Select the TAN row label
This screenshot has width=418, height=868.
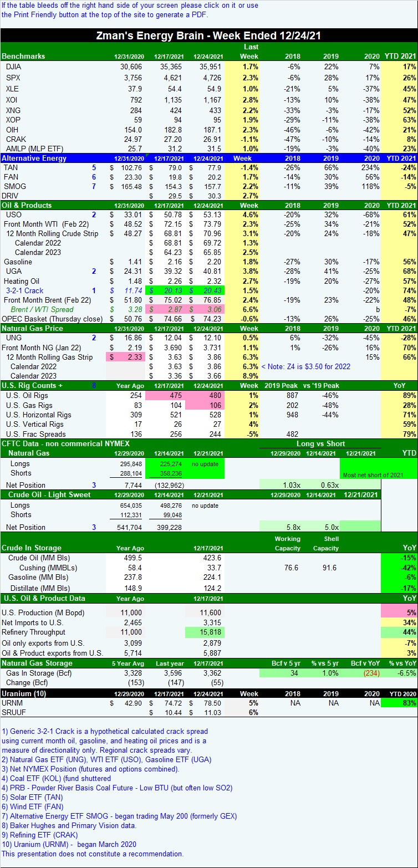pyautogui.click(x=11, y=167)
